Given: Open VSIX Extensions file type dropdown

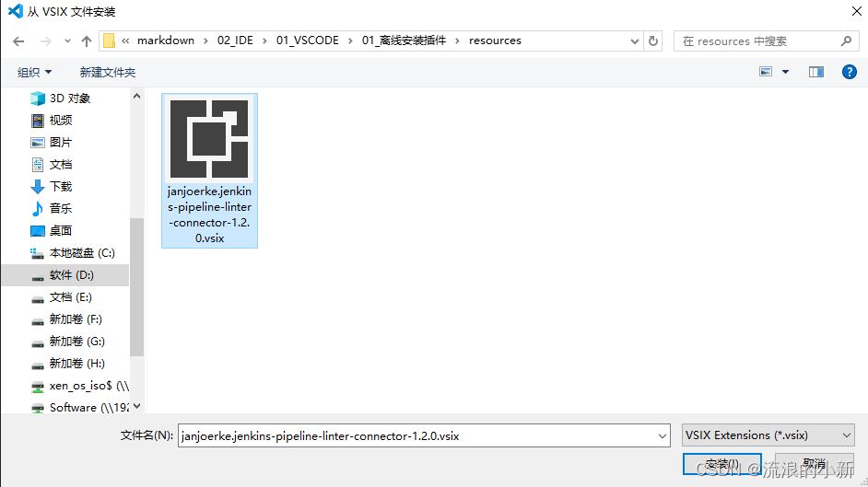Looking at the screenshot, I should [768, 435].
